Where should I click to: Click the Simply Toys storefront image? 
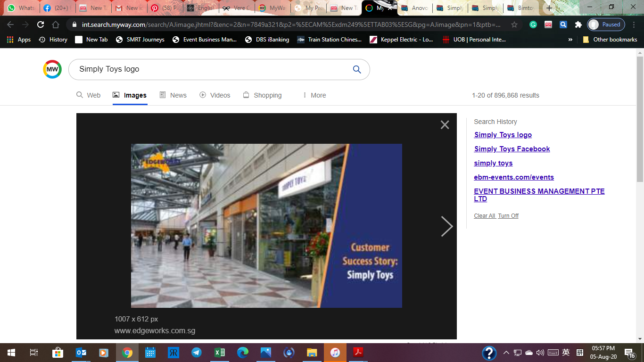point(266,226)
